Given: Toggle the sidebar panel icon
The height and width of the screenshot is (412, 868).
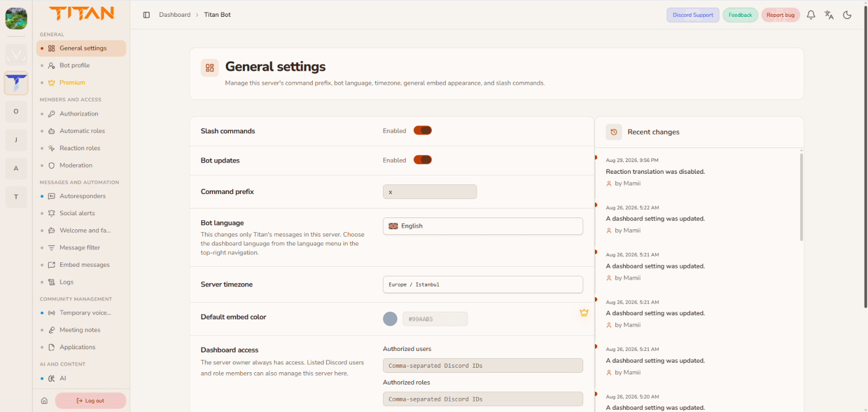Looking at the screenshot, I should tap(146, 15).
